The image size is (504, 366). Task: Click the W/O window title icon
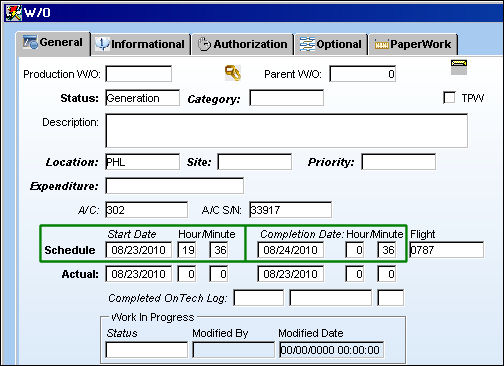(x=14, y=13)
